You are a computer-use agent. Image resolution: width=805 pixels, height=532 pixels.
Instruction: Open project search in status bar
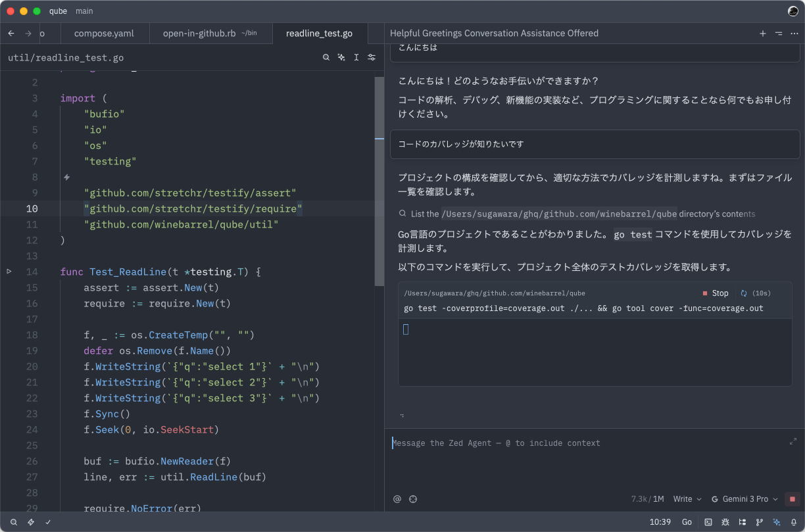pos(14,522)
